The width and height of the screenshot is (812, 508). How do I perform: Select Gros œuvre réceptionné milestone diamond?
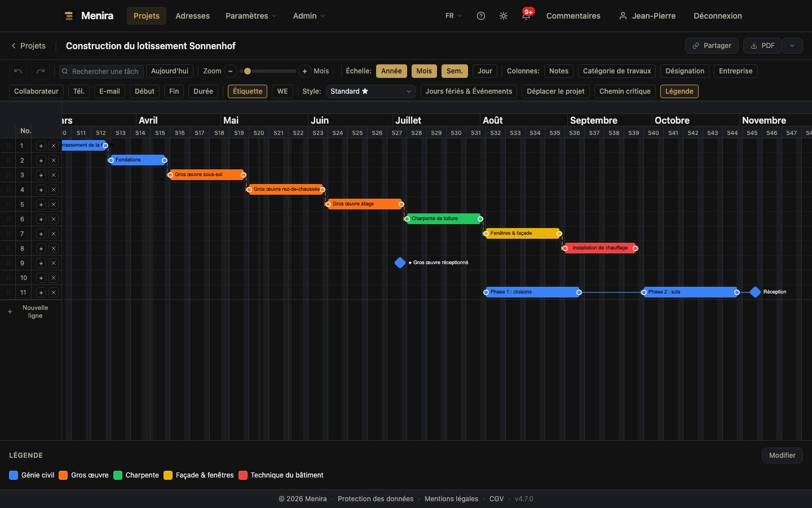(400, 262)
